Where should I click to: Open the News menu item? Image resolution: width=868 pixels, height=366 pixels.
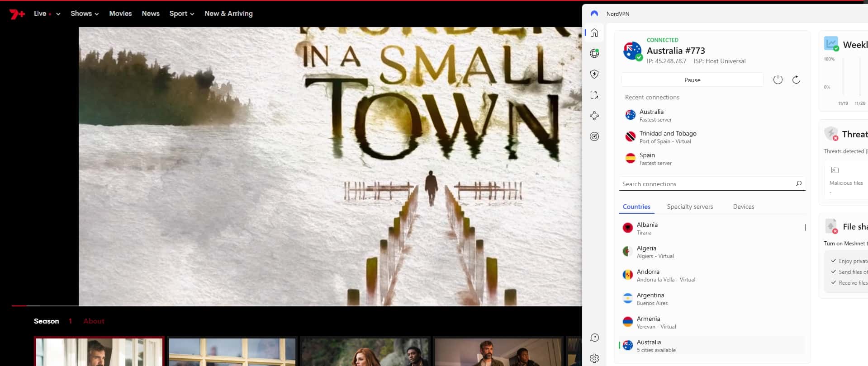tap(151, 14)
